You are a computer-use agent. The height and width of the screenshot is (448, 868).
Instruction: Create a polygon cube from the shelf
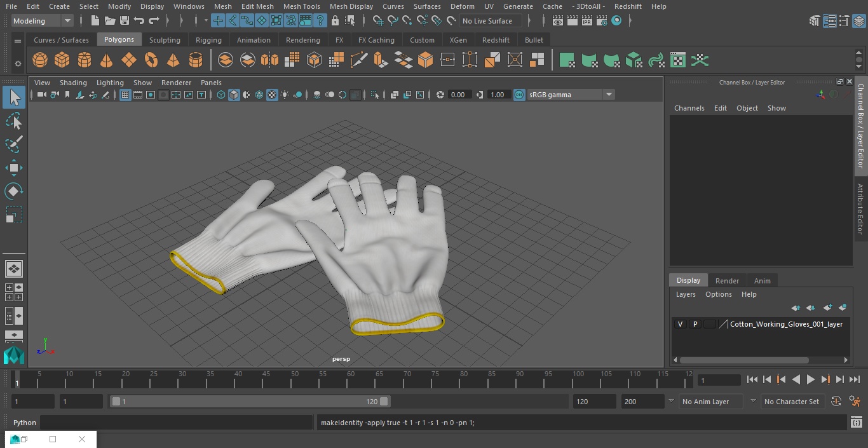[x=62, y=60]
